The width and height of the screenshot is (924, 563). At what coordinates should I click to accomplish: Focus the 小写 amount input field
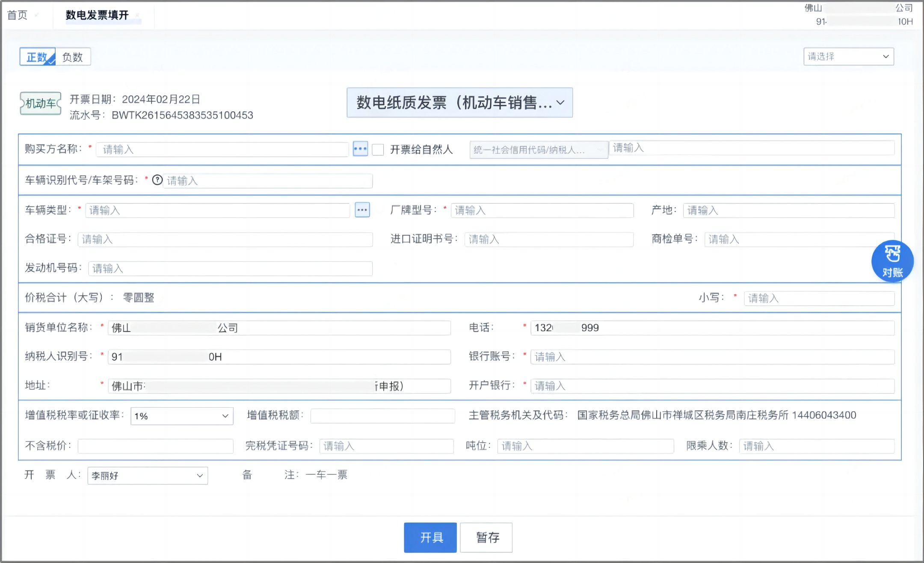coord(819,298)
